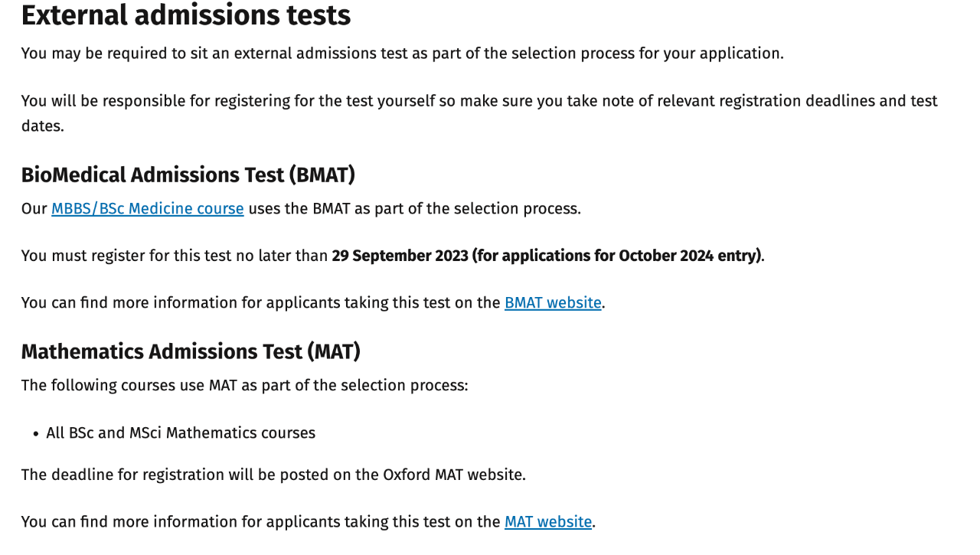Open the BMAT website link
Screen dimensions: 980x555
point(553,302)
